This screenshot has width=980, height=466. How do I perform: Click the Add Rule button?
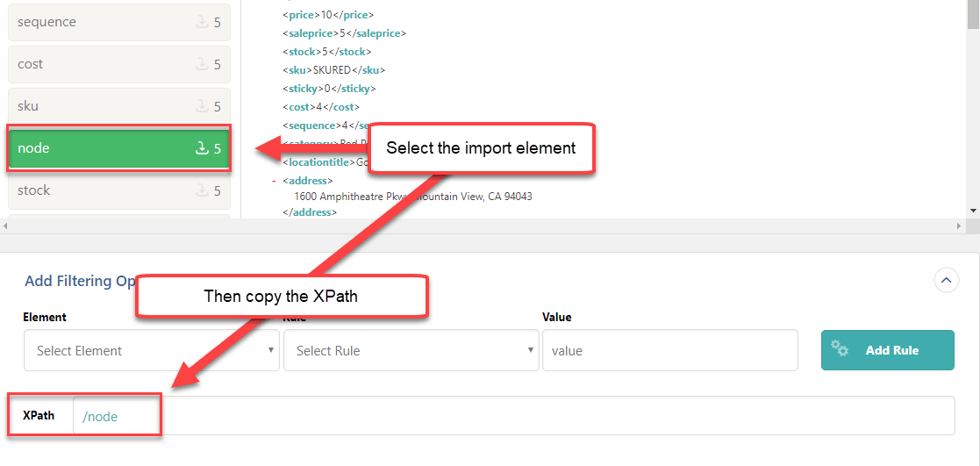coord(887,350)
